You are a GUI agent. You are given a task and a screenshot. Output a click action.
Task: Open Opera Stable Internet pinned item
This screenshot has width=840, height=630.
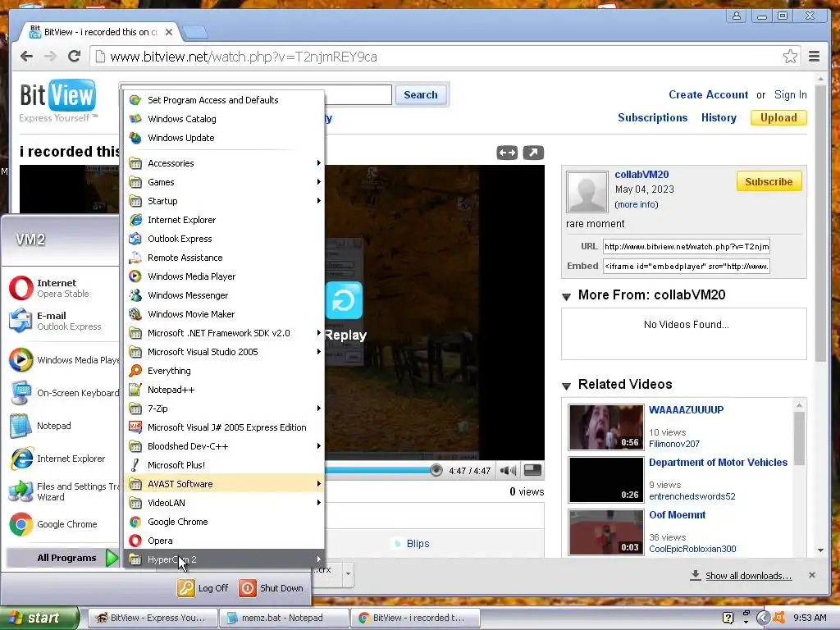point(62,288)
